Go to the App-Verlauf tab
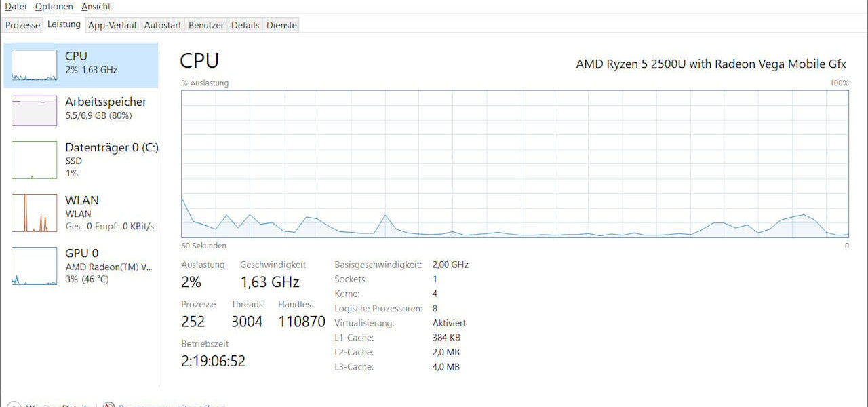 (x=113, y=25)
